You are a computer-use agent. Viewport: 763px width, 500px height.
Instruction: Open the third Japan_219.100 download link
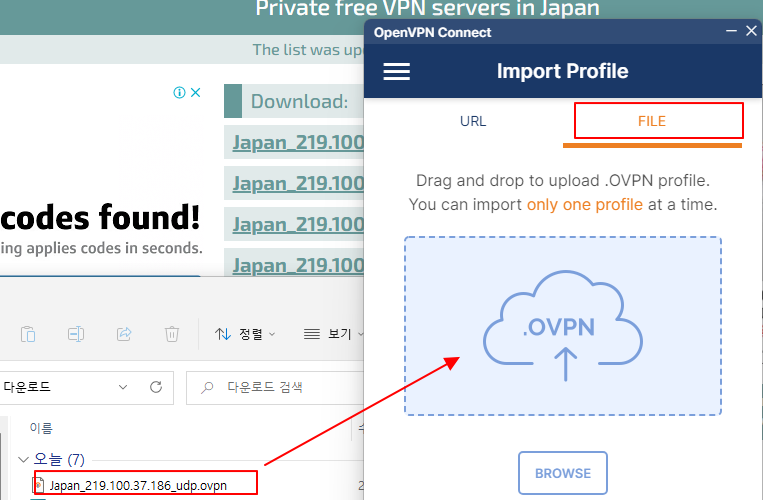pyautogui.click(x=298, y=224)
